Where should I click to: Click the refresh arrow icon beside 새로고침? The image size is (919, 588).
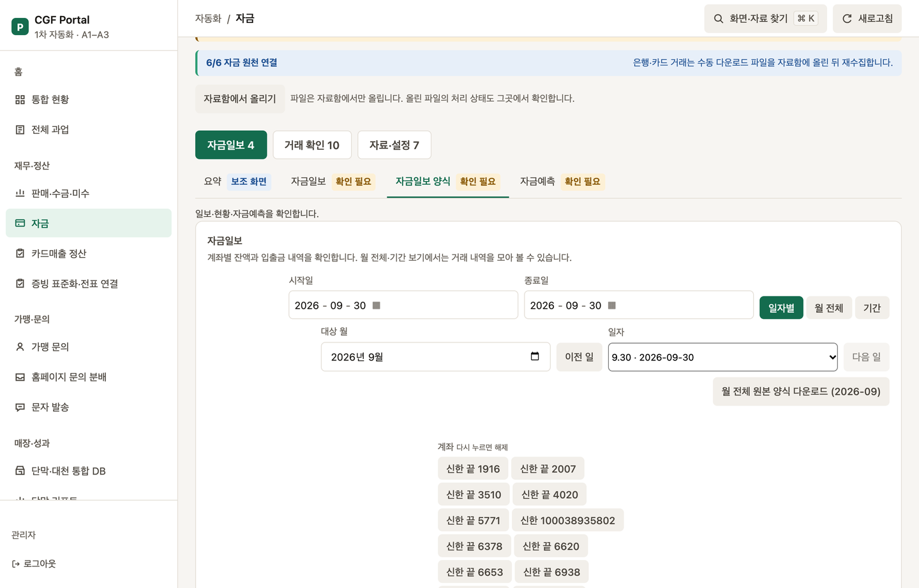[847, 18]
